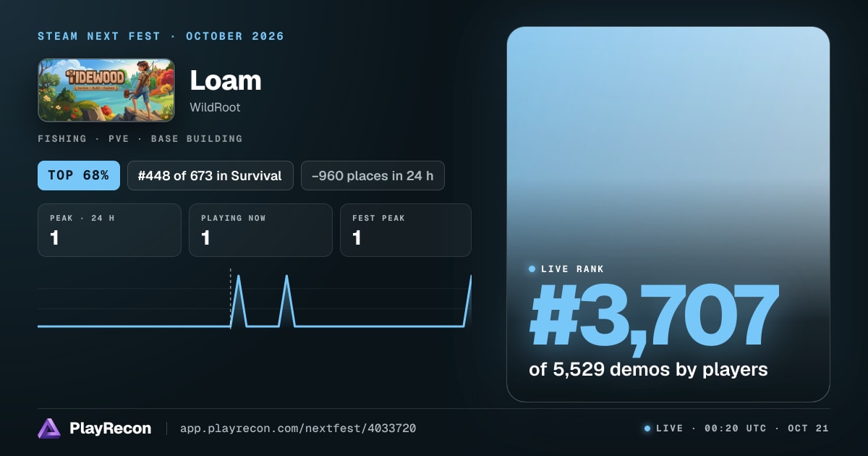Select the PLAYING NOW stat card
The height and width of the screenshot is (456, 868).
pyautogui.click(x=260, y=230)
